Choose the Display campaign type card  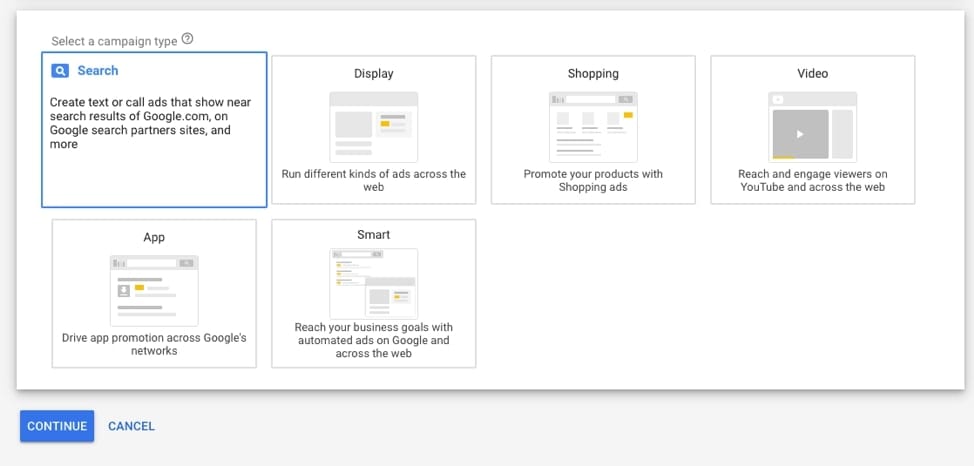click(374, 129)
